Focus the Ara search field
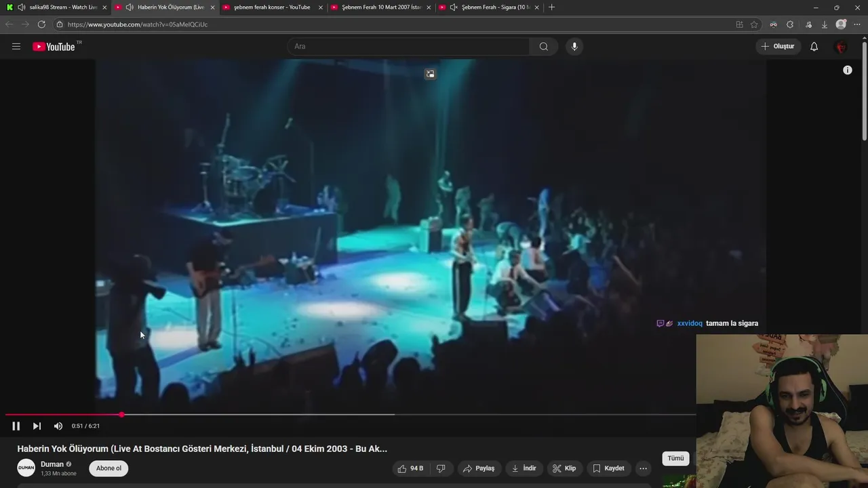 [x=409, y=47]
